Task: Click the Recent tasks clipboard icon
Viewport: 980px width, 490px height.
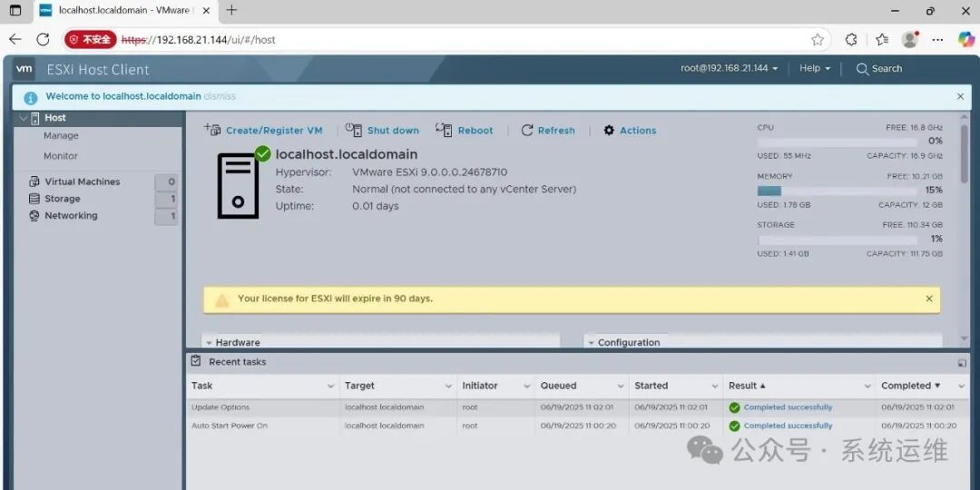Action: click(196, 361)
